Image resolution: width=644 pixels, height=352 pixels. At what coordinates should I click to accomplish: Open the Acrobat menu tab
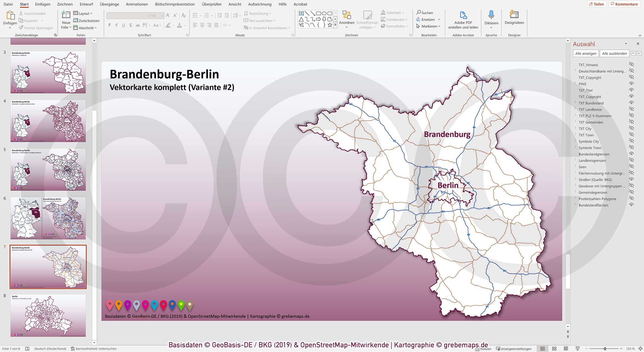300,4
